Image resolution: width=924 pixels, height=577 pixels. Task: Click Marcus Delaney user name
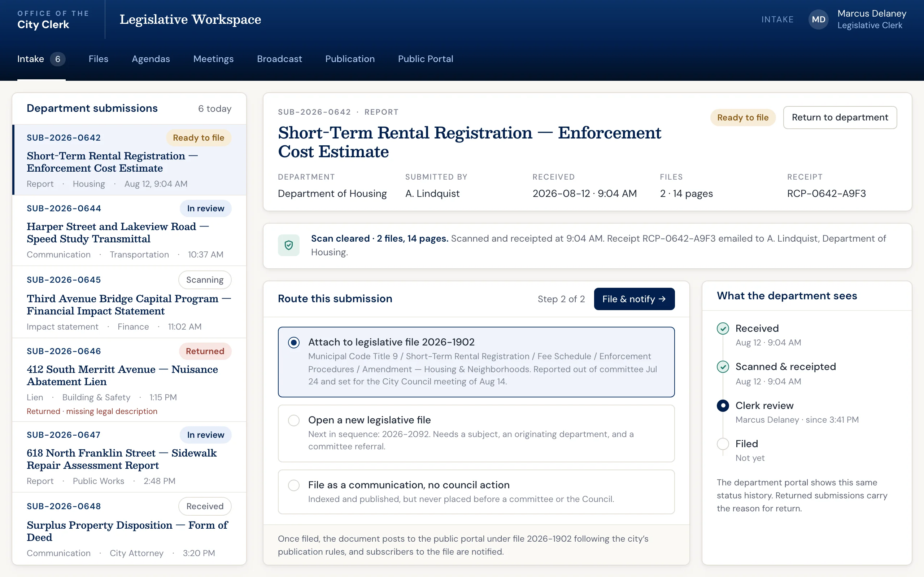click(x=872, y=13)
